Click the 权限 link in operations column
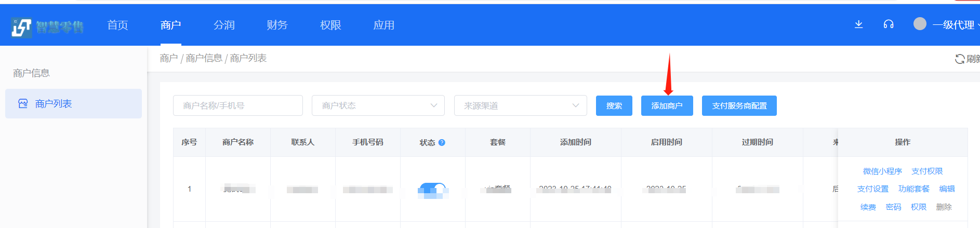Screen dimensions: 980x228 click(919, 207)
